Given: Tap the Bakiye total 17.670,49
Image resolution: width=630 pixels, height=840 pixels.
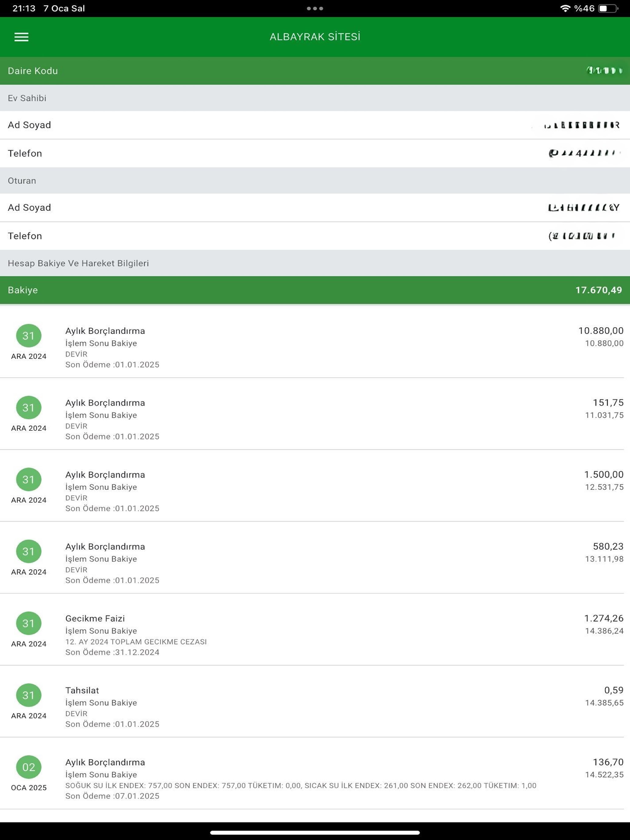Looking at the screenshot, I should (x=599, y=290).
